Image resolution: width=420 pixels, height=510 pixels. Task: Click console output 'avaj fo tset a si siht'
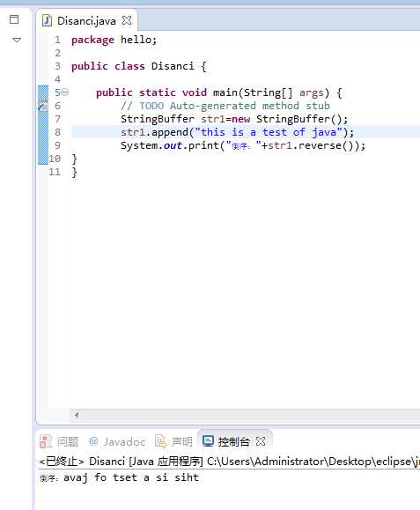[x=131, y=477]
